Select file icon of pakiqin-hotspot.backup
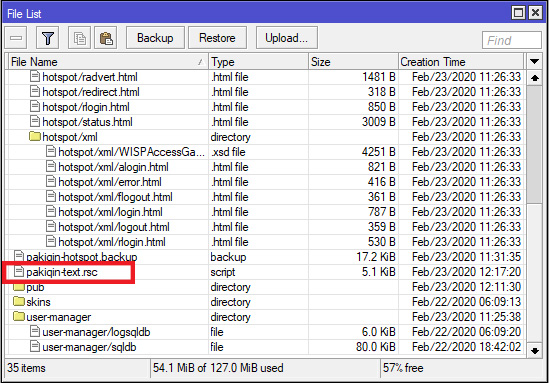 [x=19, y=256]
